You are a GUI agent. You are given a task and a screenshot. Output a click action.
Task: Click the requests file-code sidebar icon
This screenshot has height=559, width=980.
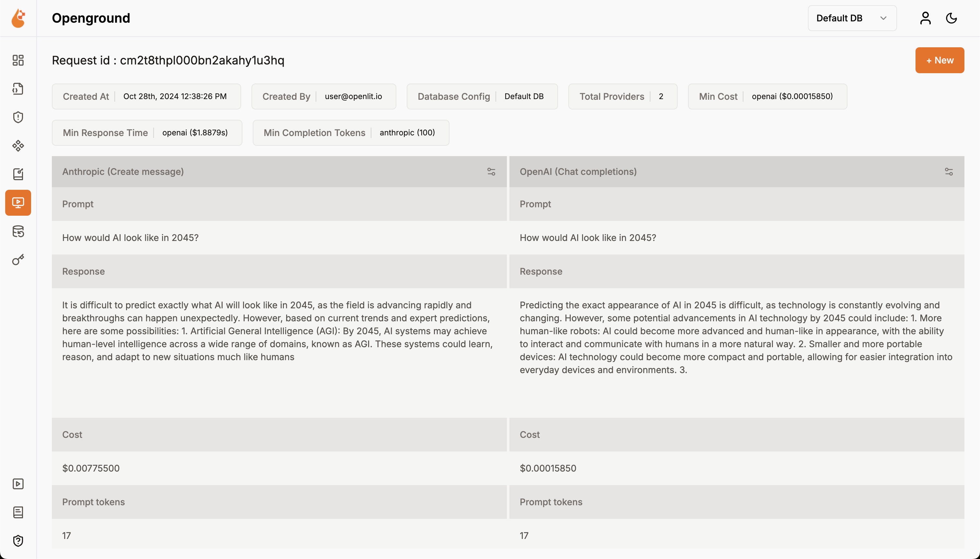18,89
